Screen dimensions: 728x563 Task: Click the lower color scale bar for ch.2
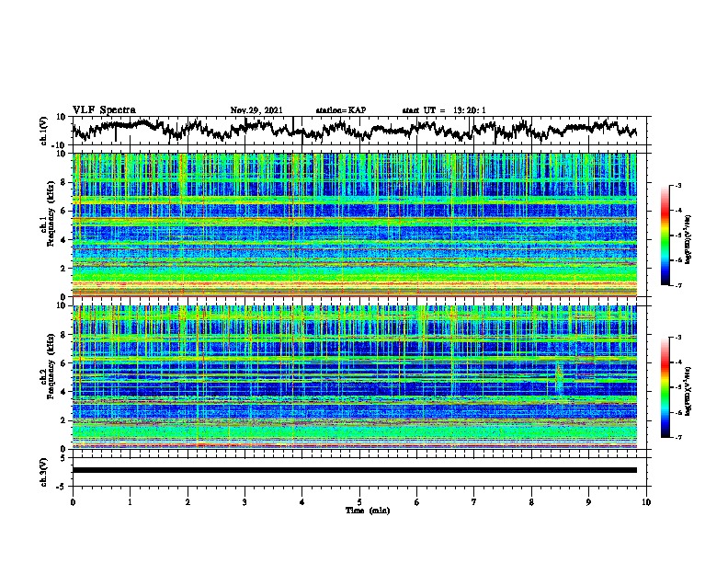coord(665,387)
